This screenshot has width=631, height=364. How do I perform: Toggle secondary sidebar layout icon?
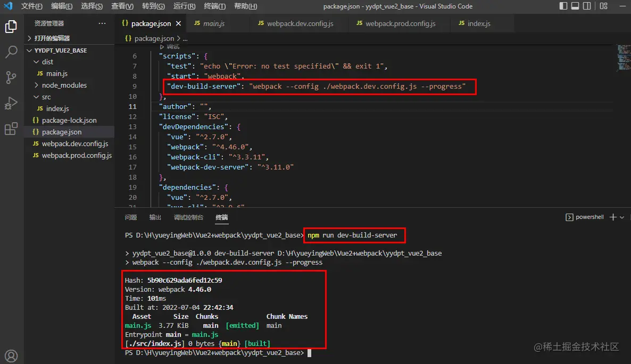(587, 6)
